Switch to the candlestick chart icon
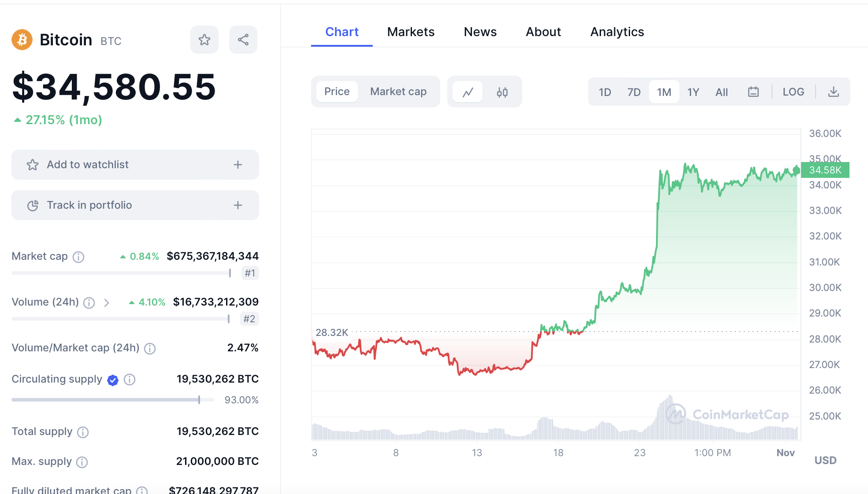Image resolution: width=868 pixels, height=494 pixels. click(x=502, y=92)
